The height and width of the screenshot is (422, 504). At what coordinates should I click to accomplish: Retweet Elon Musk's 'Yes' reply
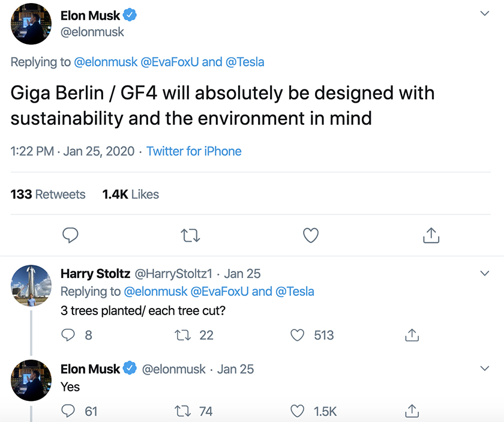181,411
